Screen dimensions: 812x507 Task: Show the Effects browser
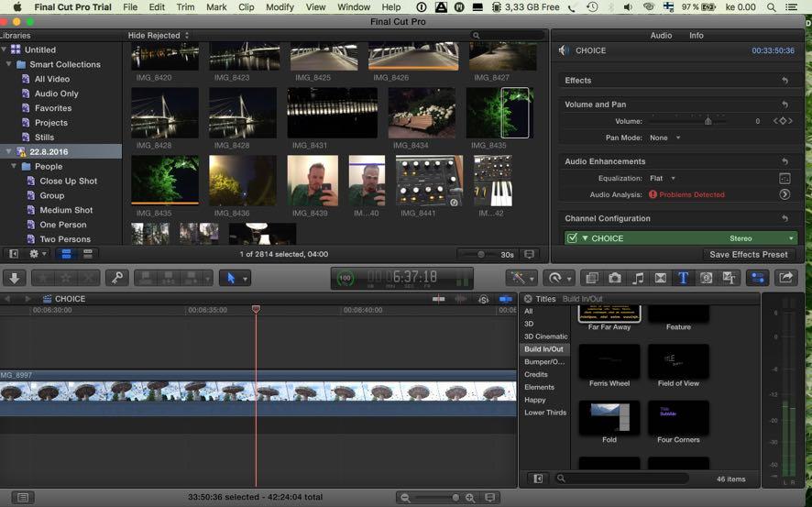(591, 278)
